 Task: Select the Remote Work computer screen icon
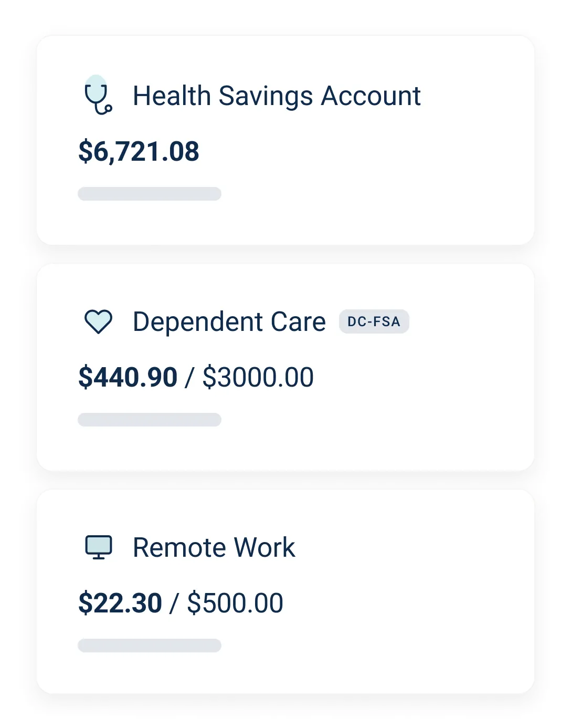(x=98, y=547)
